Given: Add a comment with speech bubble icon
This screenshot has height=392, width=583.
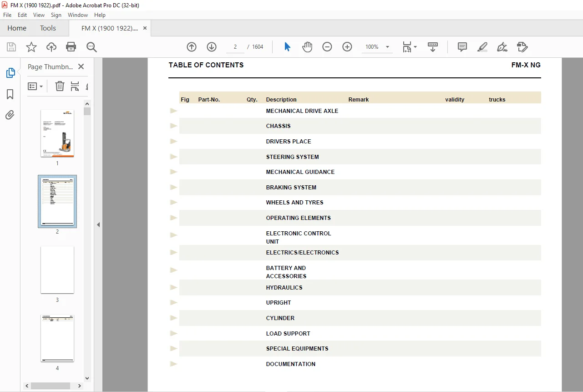Looking at the screenshot, I should [462, 47].
